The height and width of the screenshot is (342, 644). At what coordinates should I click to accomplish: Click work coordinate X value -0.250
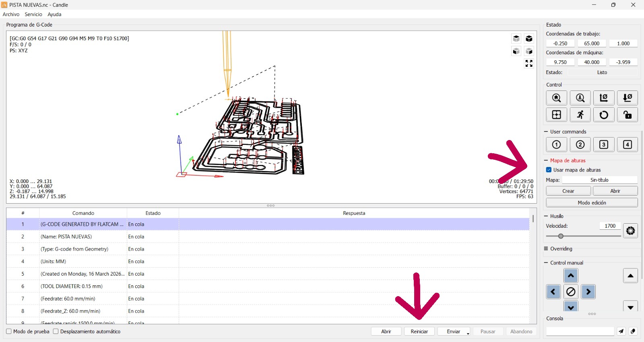pyautogui.click(x=560, y=43)
